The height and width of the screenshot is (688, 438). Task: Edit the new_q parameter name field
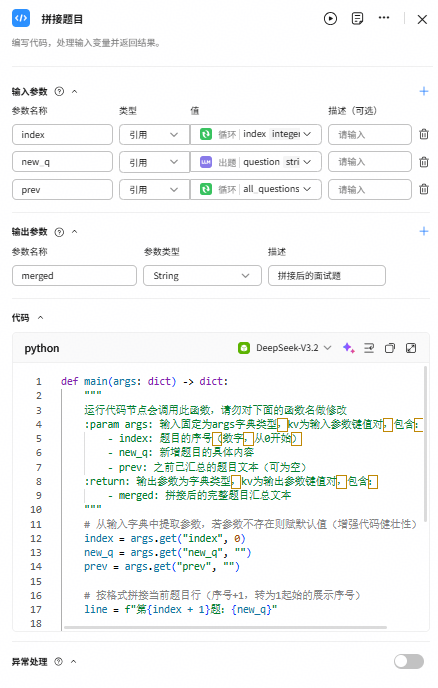click(62, 162)
